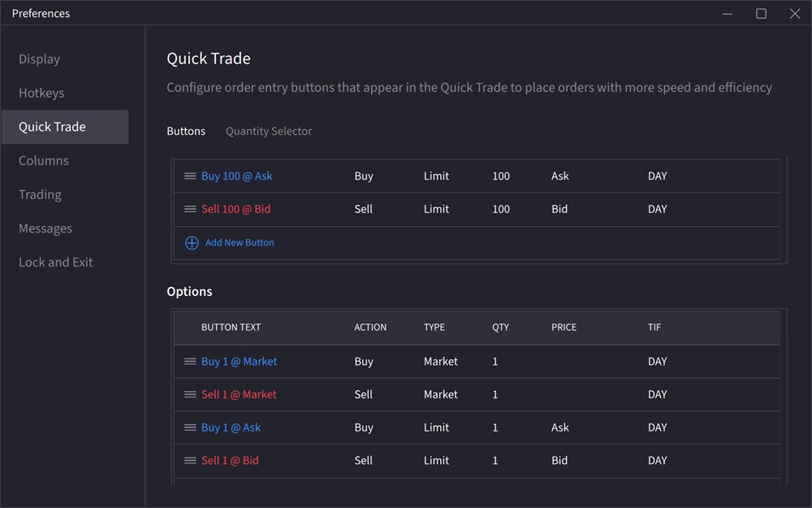
Task: Click the drag handle beside Sell 100 @ Bid
Action: coord(191,209)
